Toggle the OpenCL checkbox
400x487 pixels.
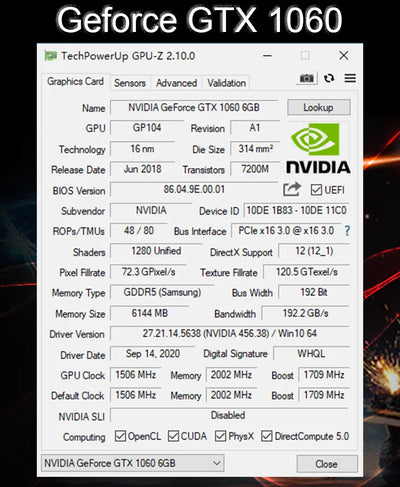[120, 436]
